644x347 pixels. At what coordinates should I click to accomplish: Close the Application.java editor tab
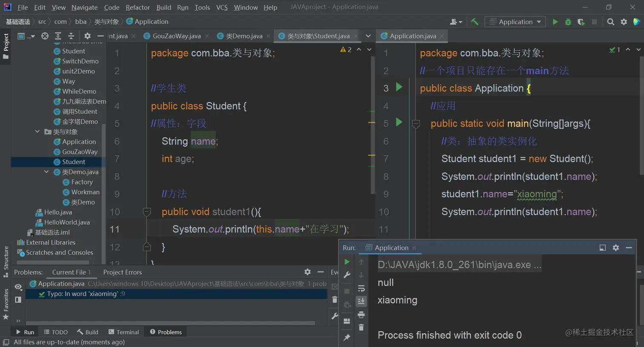coord(442,36)
